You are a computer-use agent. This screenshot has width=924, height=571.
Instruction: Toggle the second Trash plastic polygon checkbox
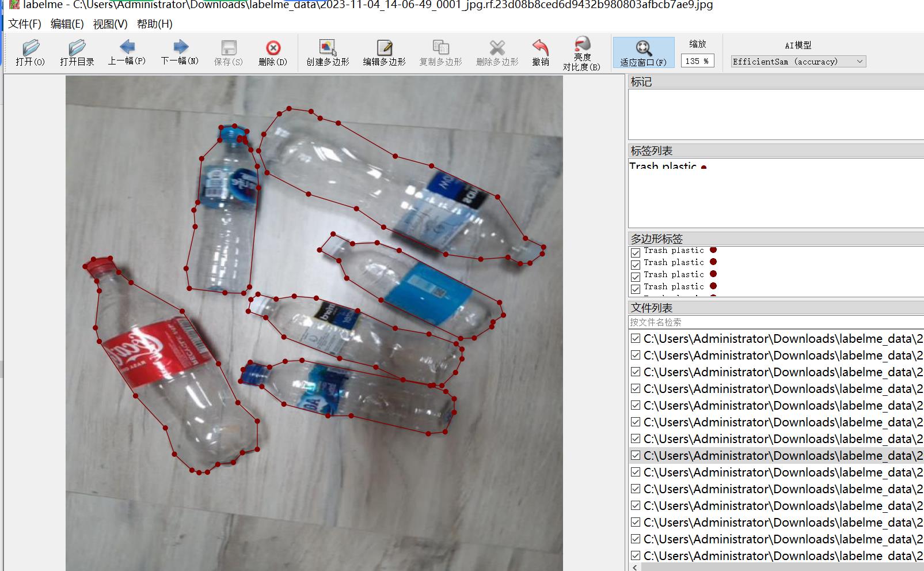point(636,264)
